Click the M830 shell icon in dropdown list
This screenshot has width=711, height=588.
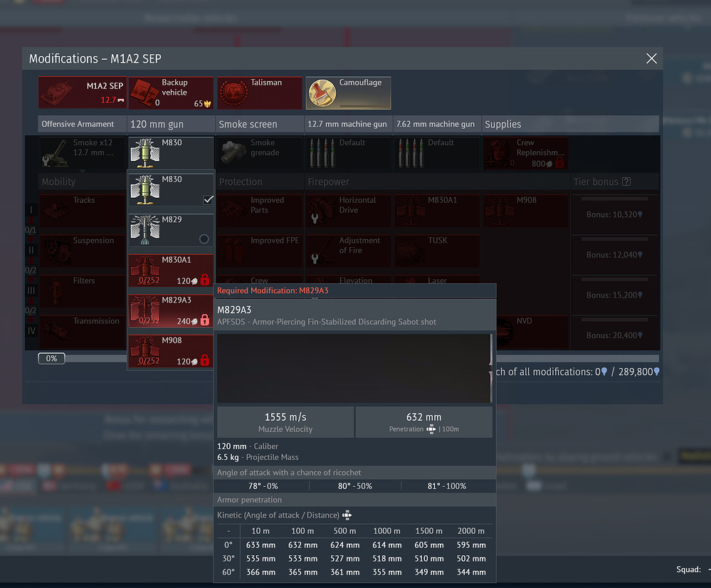[145, 189]
